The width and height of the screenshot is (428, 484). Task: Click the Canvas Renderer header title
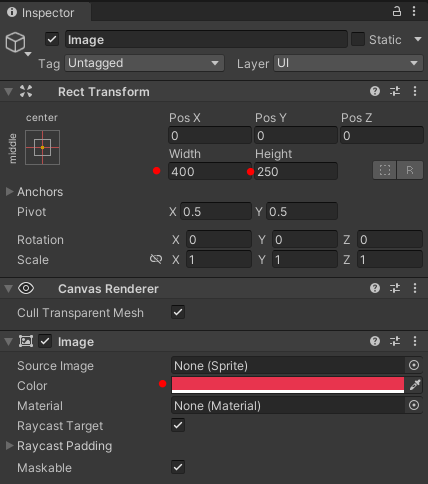point(108,289)
